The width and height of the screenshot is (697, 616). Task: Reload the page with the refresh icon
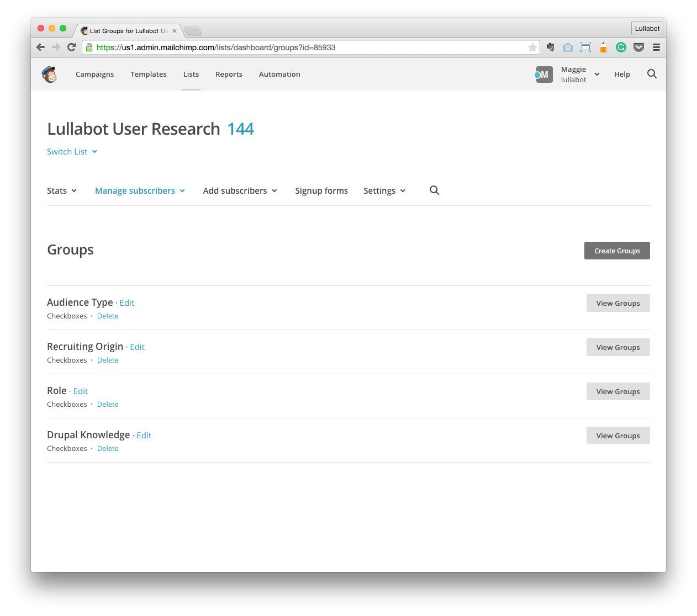pos(71,47)
